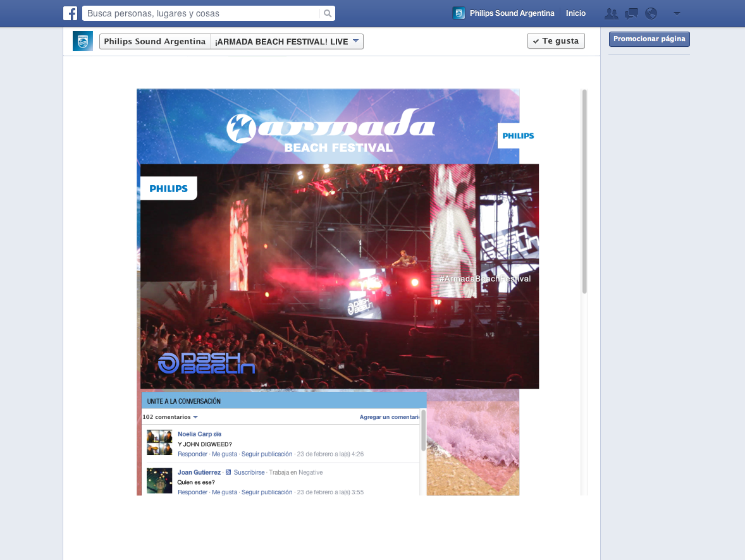The height and width of the screenshot is (560, 745).
Task: Click Responder on Noelia Carp's comment
Action: coord(192,454)
